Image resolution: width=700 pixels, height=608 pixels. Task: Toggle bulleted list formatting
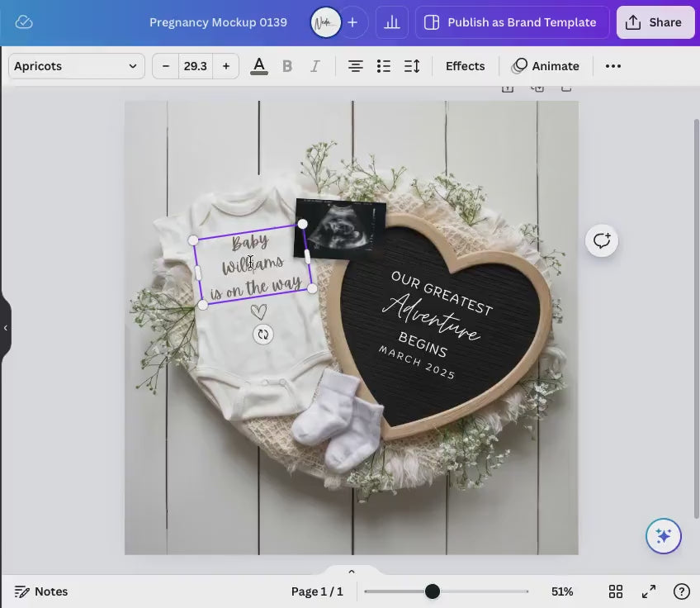(383, 66)
